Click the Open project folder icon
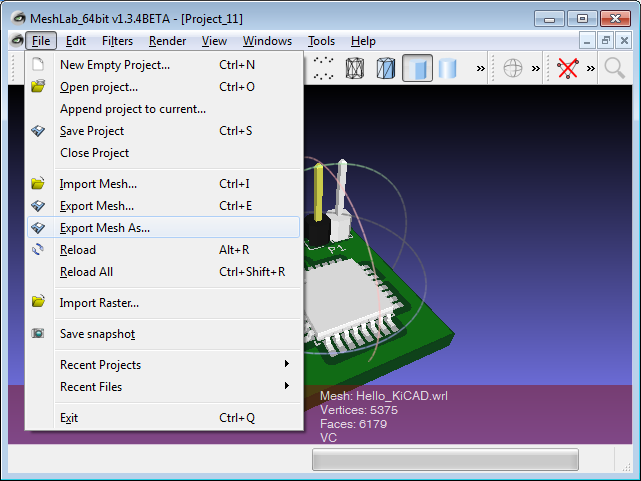This screenshot has width=641, height=481. (x=38, y=86)
